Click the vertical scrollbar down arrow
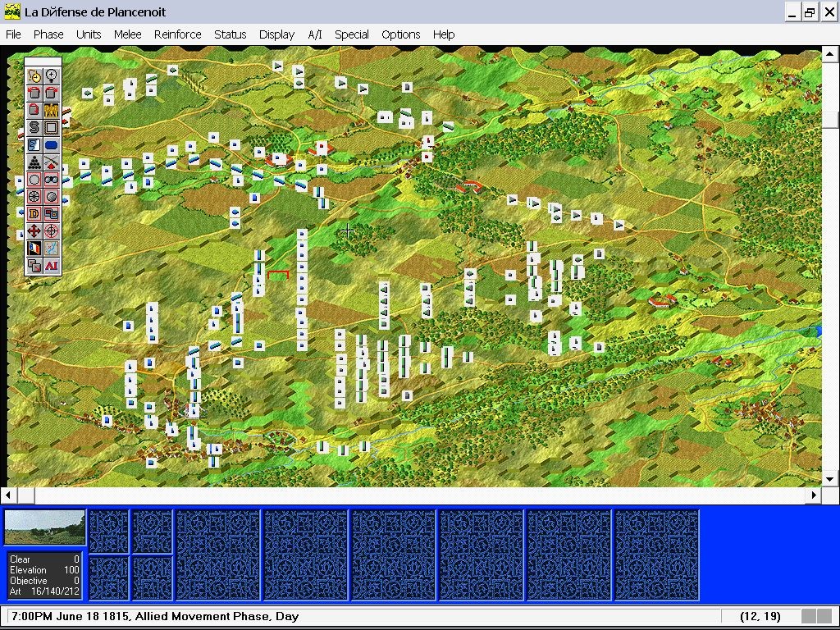This screenshot has height=630, width=840. [x=830, y=479]
